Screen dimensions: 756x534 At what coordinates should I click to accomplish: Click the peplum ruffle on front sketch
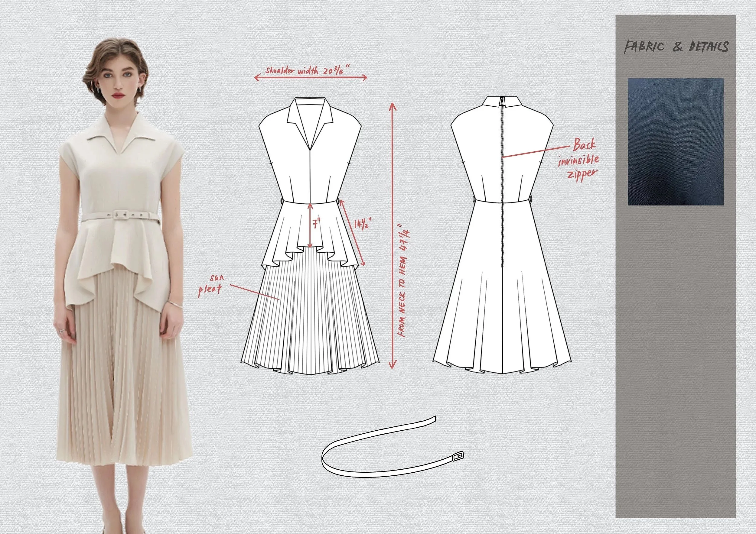coord(290,237)
